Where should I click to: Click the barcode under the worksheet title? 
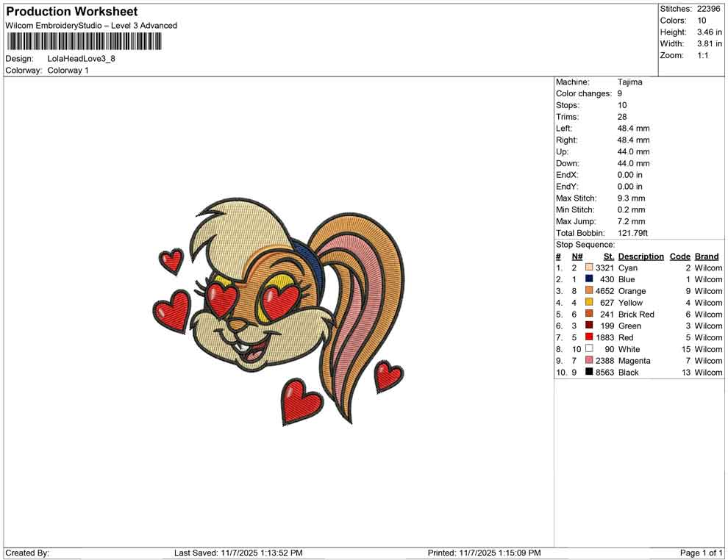coord(84,42)
